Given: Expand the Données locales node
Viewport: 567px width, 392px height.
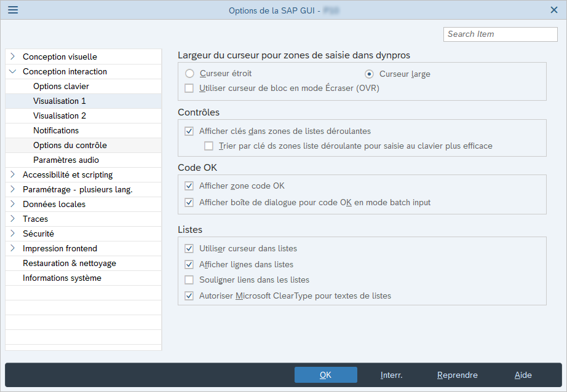Looking at the screenshot, I should (x=12, y=204).
